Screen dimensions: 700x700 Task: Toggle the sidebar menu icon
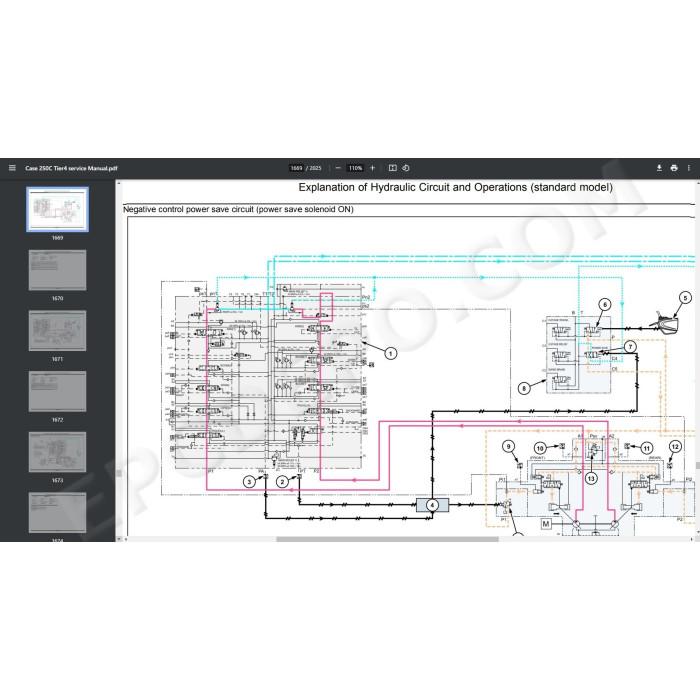[x=12, y=168]
